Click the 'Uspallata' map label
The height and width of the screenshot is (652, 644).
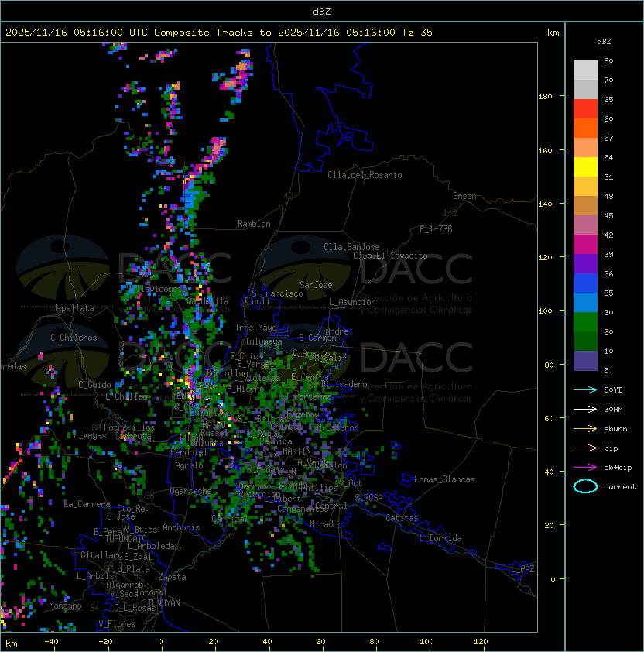[73, 308]
